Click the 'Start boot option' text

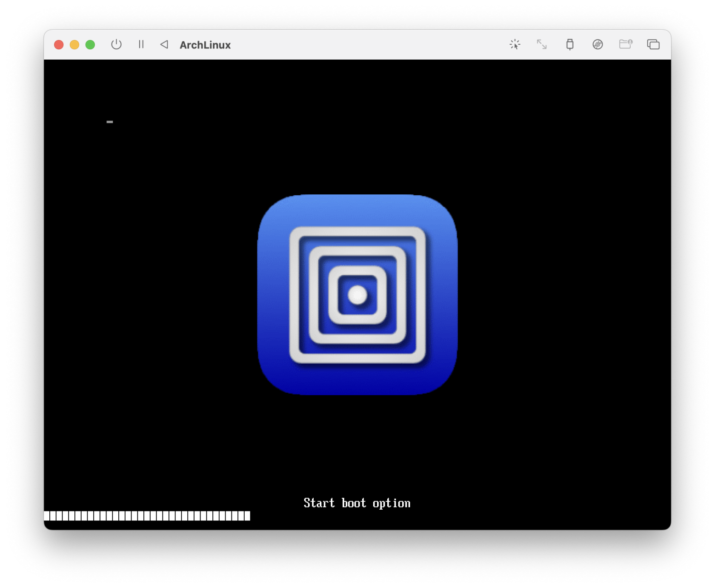pos(357,503)
